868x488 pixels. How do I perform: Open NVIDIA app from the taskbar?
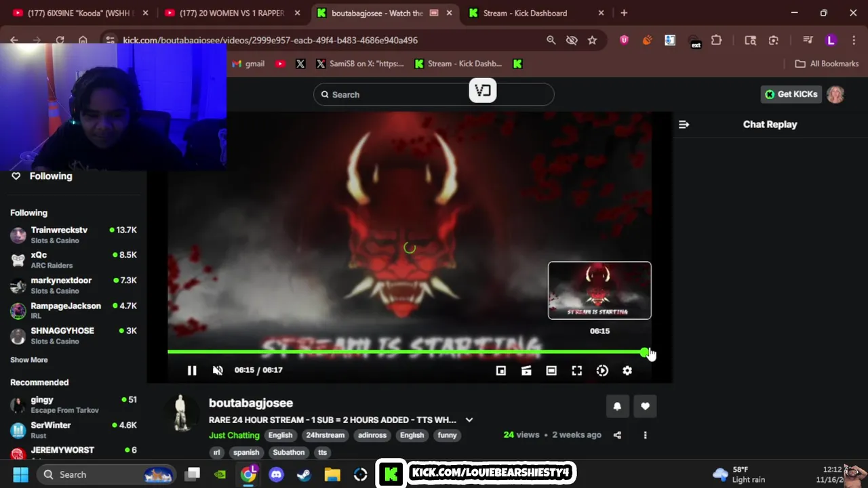220,474
